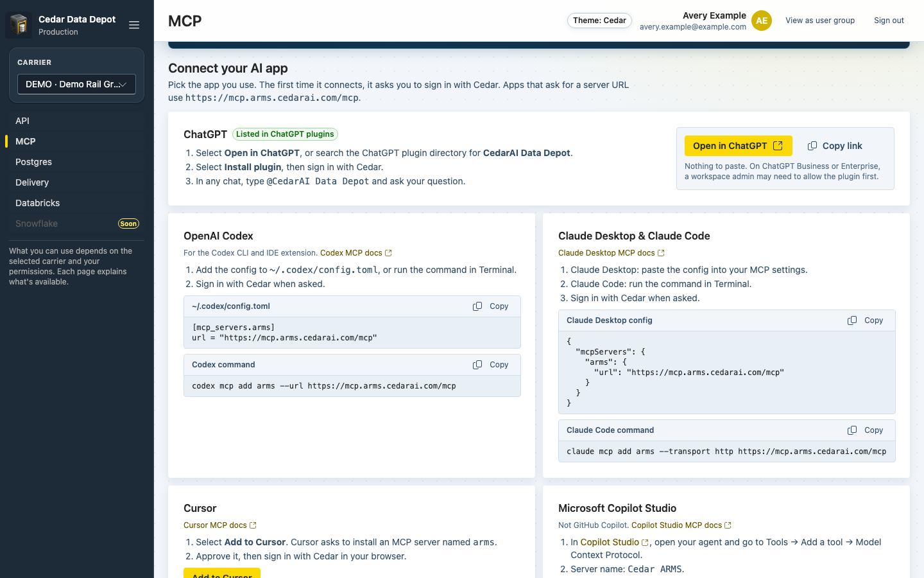Click the avery.example@example.com email text
The height and width of the screenshot is (578, 924).
(x=693, y=27)
